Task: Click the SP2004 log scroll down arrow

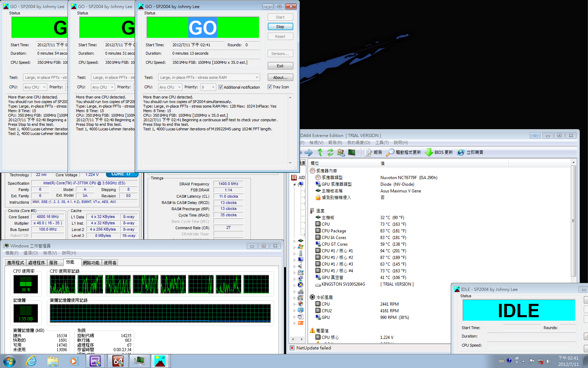Action: click(290, 163)
